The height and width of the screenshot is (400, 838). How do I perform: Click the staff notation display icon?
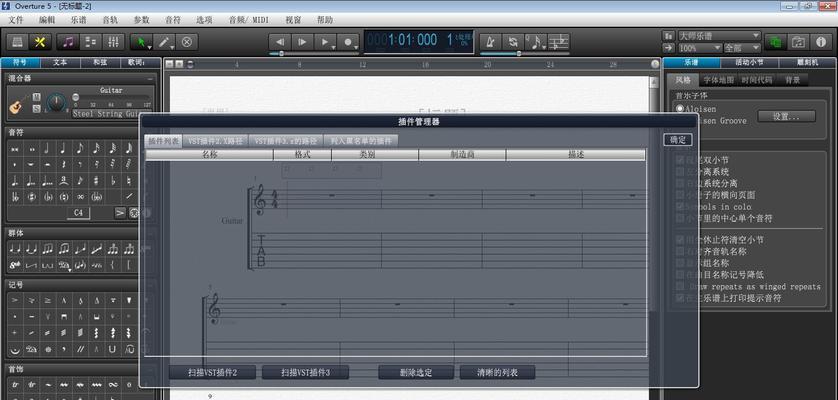pyautogui.click(x=558, y=42)
